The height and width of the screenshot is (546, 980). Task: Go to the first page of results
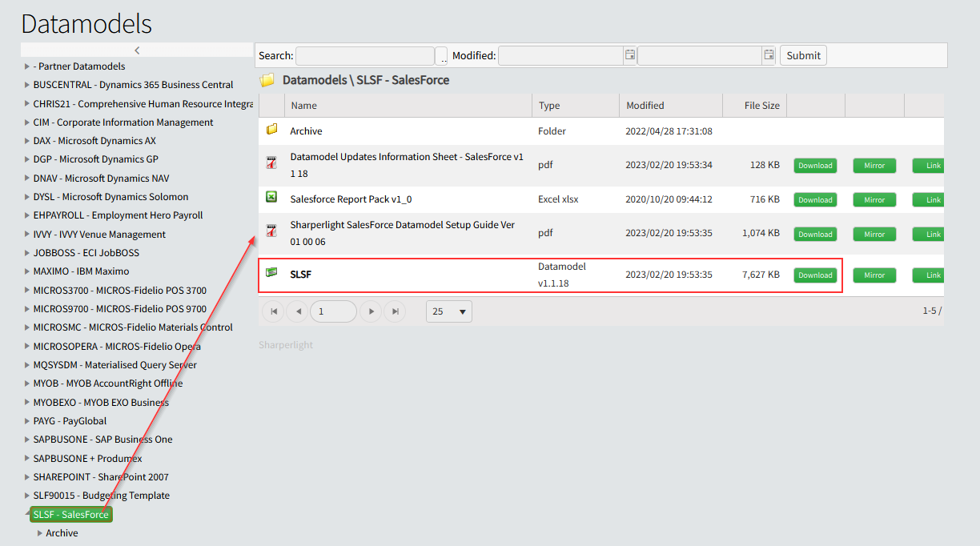pyautogui.click(x=274, y=311)
